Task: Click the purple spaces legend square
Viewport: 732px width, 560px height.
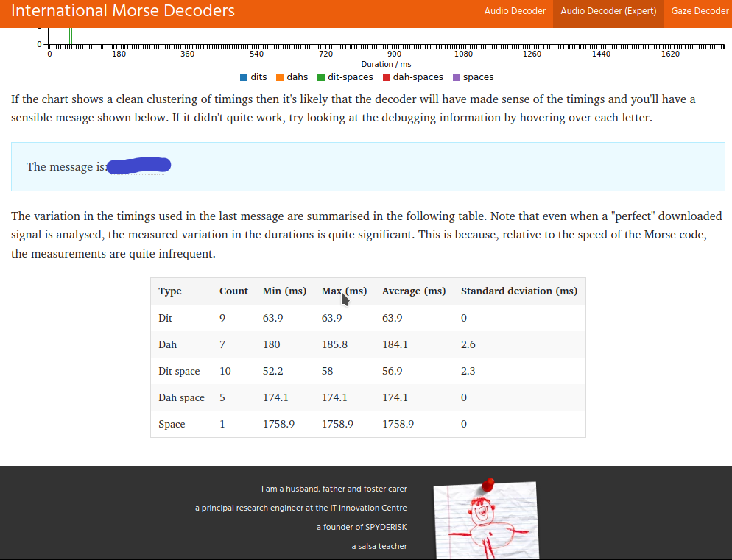Action: [x=457, y=77]
